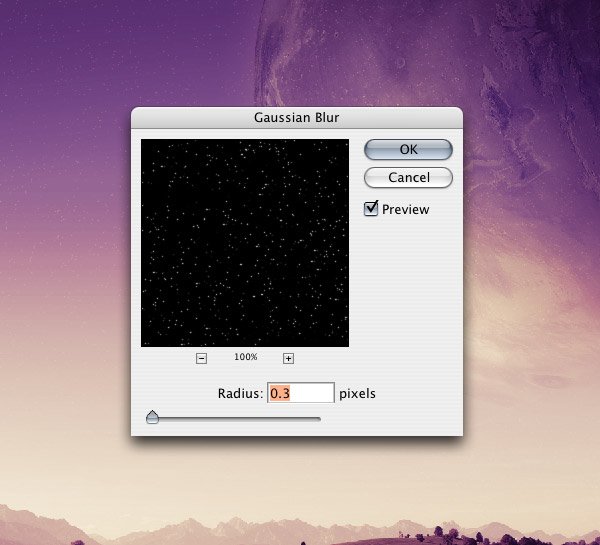Cancel the Gaussian Blur dialog

tap(408, 177)
